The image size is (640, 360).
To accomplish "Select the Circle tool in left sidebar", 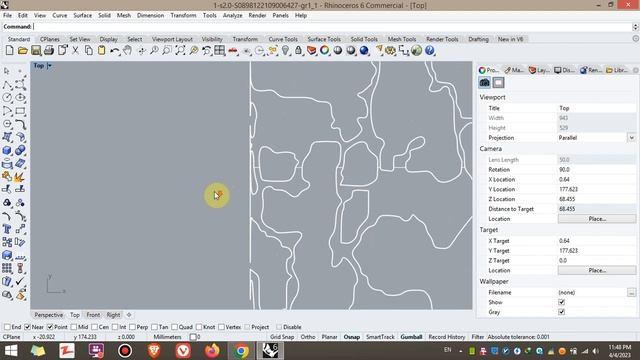I will click(7, 98).
